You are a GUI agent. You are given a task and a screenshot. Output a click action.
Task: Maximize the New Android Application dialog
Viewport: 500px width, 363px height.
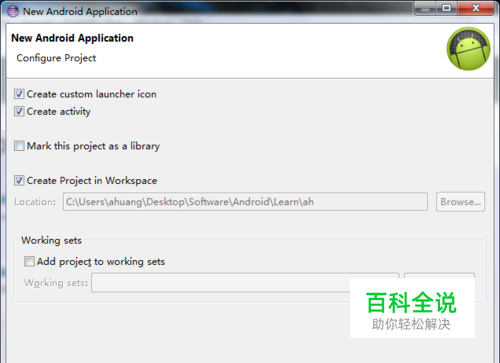[x=446, y=8]
